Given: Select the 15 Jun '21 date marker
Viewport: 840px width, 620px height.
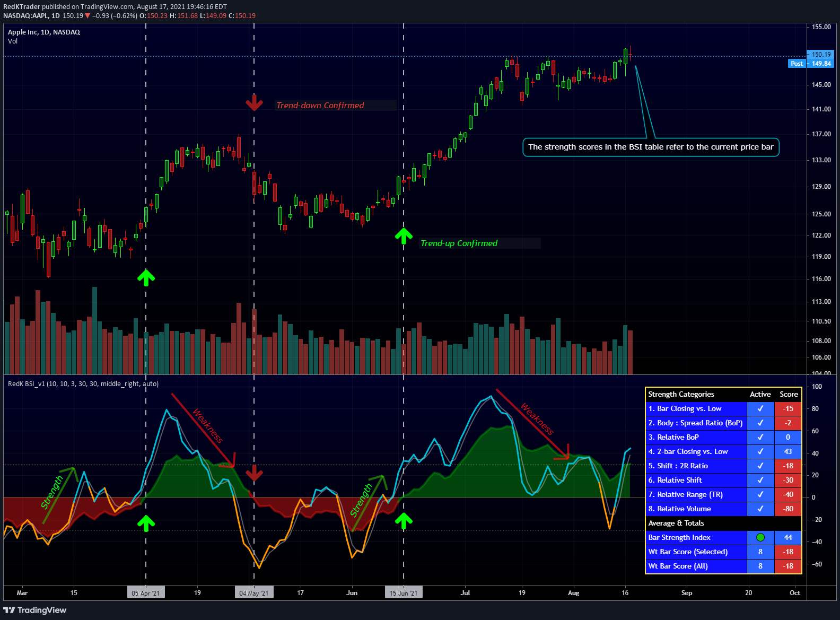Looking at the screenshot, I should (404, 593).
